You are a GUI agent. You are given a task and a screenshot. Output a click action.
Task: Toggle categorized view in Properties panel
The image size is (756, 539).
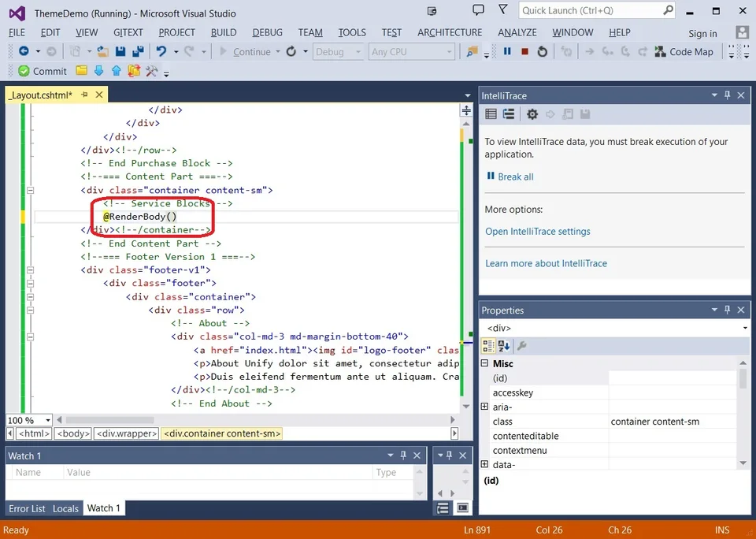pos(488,346)
